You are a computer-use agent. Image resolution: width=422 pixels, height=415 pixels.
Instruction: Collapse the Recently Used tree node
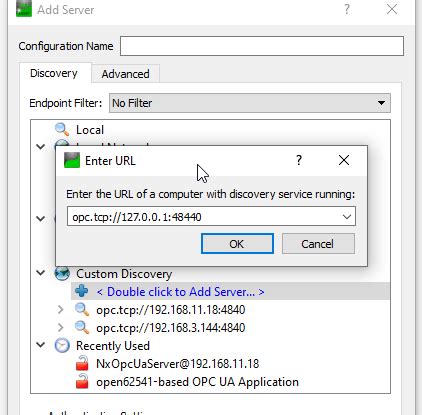point(41,345)
